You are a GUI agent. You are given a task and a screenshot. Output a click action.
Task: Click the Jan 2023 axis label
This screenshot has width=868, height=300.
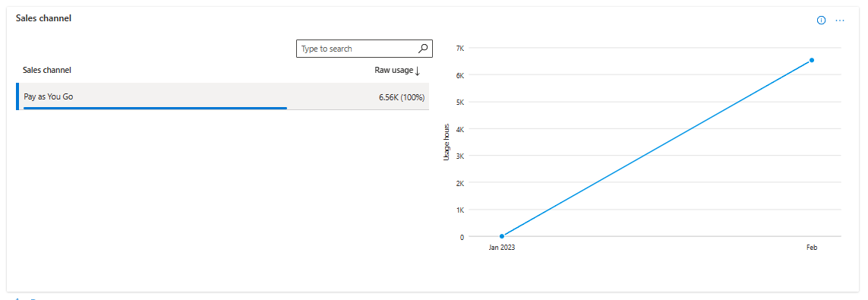click(501, 248)
